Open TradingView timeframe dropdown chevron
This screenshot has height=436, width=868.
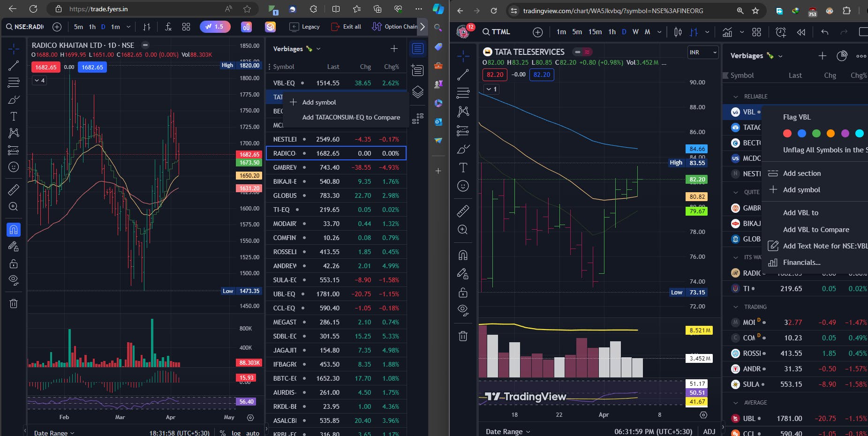point(659,32)
